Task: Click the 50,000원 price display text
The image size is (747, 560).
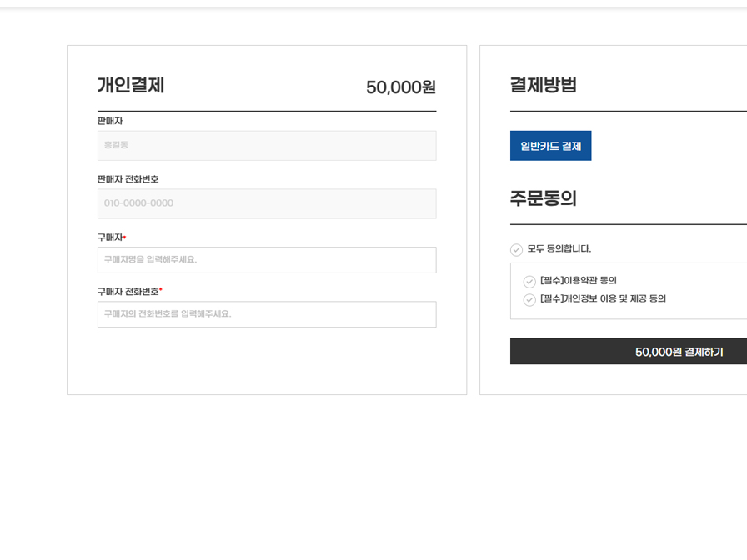Action: coord(399,86)
